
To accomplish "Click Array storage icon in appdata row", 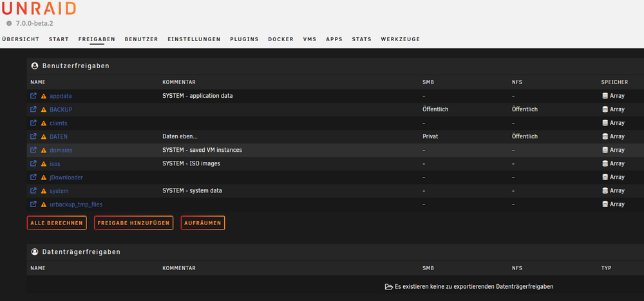I will pos(605,96).
